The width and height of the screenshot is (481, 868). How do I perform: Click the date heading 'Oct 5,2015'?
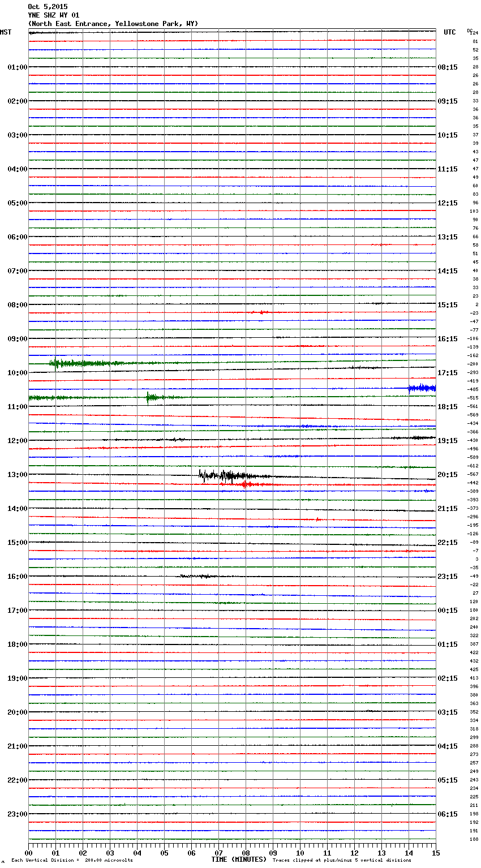(x=48, y=7)
